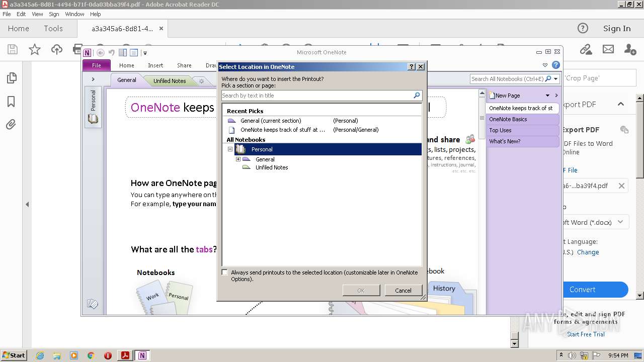Click the Change language link
644x362 pixels.
588,252
